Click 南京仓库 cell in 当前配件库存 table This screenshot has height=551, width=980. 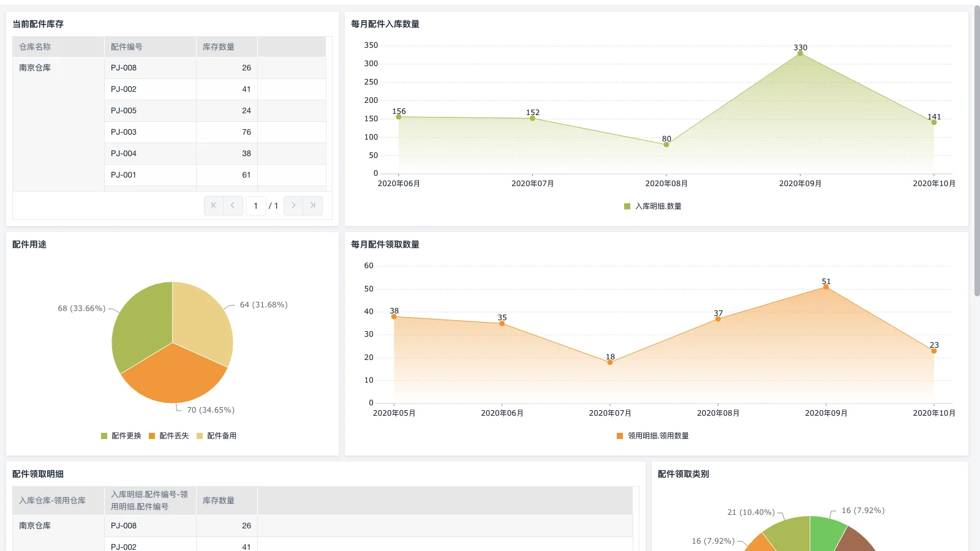pos(58,124)
